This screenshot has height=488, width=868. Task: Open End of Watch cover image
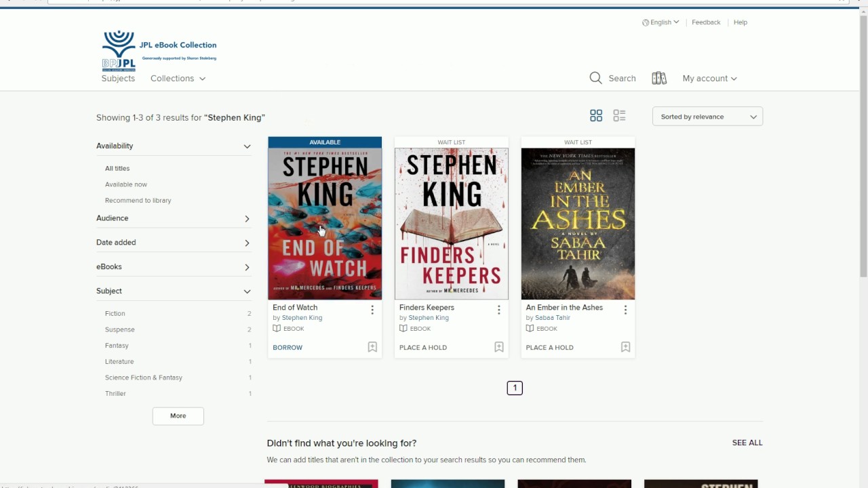coord(325,224)
